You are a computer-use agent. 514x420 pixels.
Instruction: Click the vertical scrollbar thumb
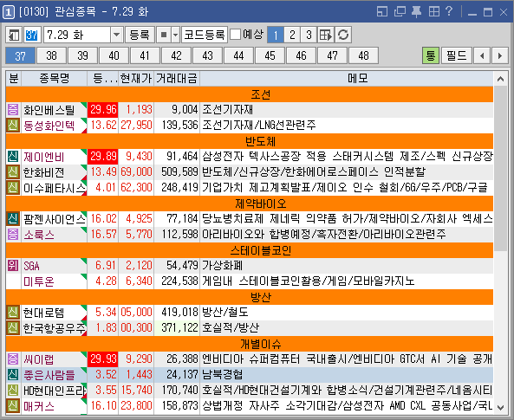pos(500,168)
